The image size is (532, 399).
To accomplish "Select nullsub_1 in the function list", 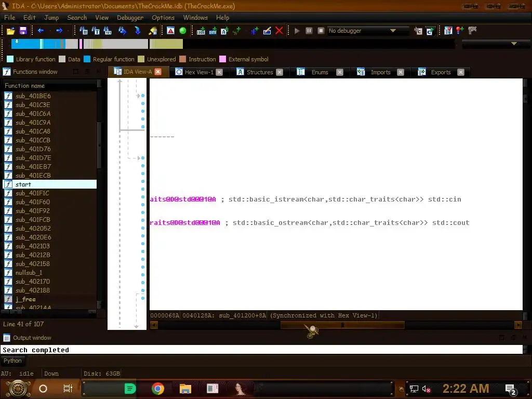I will 50,272.
